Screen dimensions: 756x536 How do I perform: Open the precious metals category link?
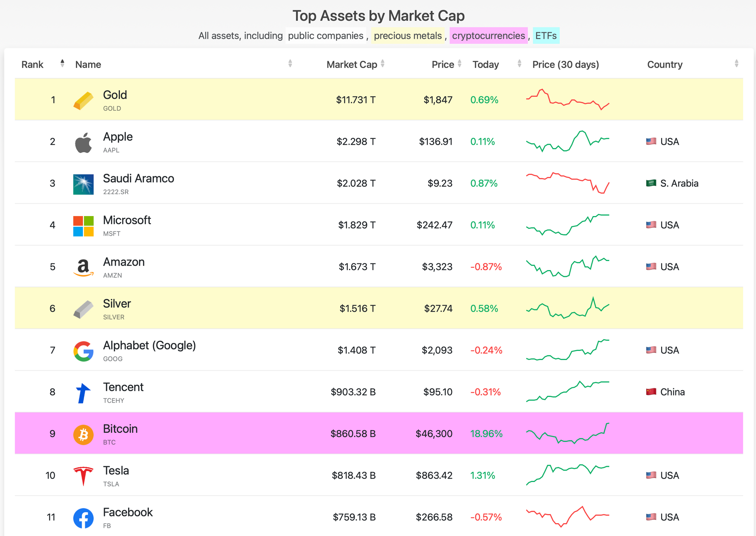[407, 36]
